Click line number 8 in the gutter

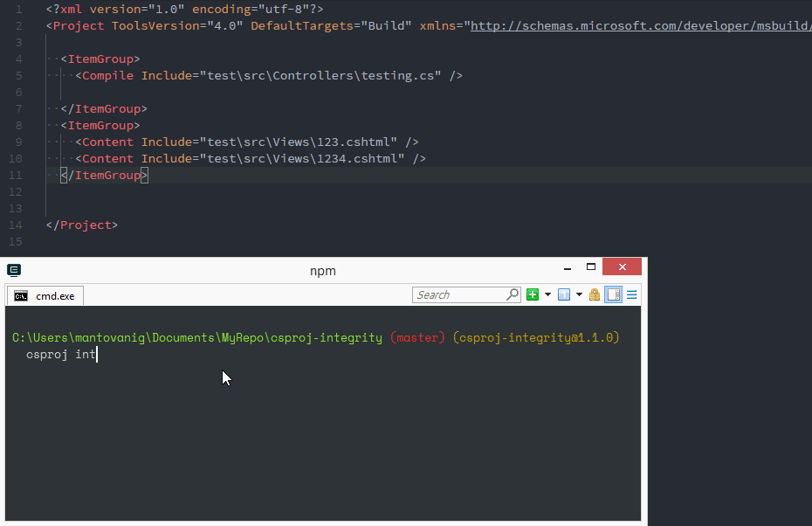pos(17,125)
